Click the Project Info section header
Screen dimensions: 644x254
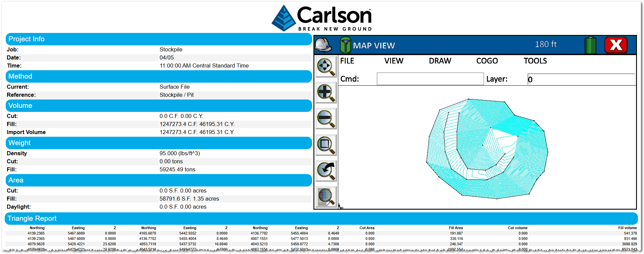(x=159, y=39)
